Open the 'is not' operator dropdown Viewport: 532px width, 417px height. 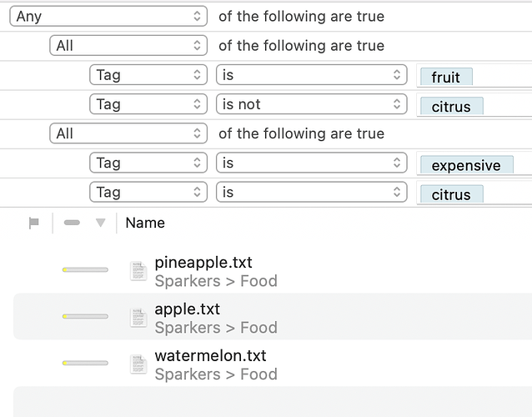[x=312, y=103]
